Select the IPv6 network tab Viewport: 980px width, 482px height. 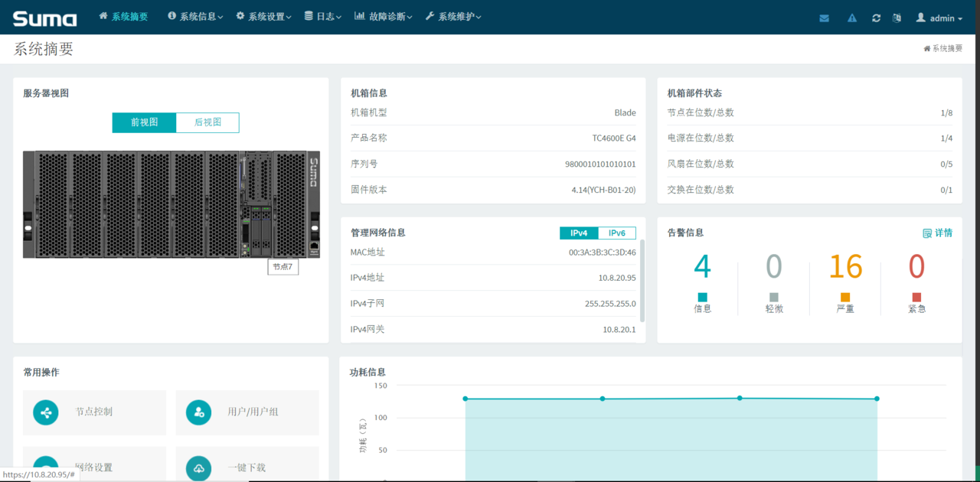click(617, 233)
